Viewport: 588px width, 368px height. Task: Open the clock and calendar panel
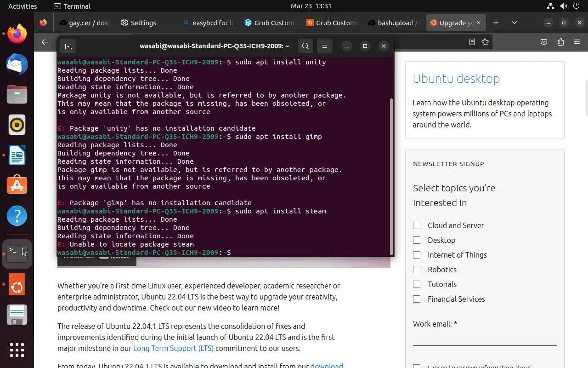click(311, 6)
